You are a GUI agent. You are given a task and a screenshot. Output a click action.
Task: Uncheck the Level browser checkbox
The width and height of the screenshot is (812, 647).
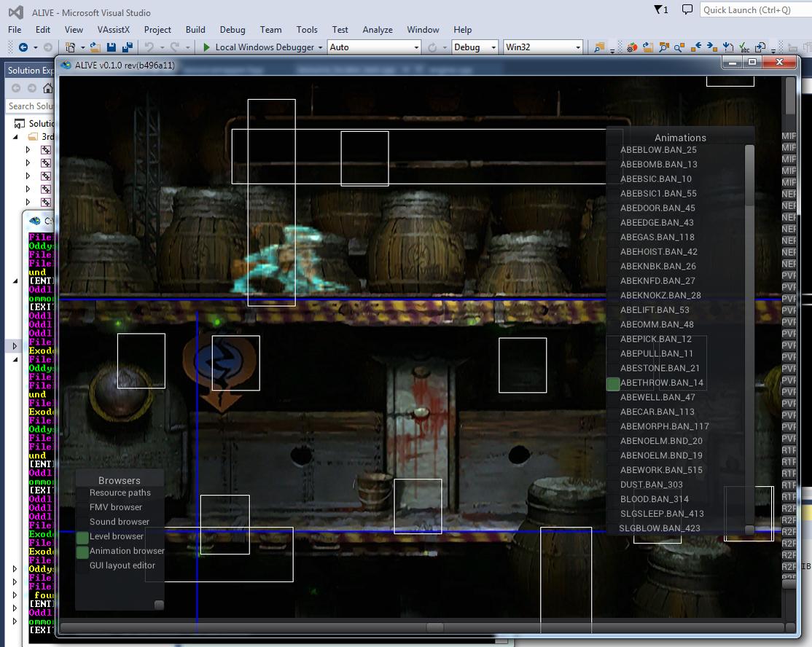[82, 538]
